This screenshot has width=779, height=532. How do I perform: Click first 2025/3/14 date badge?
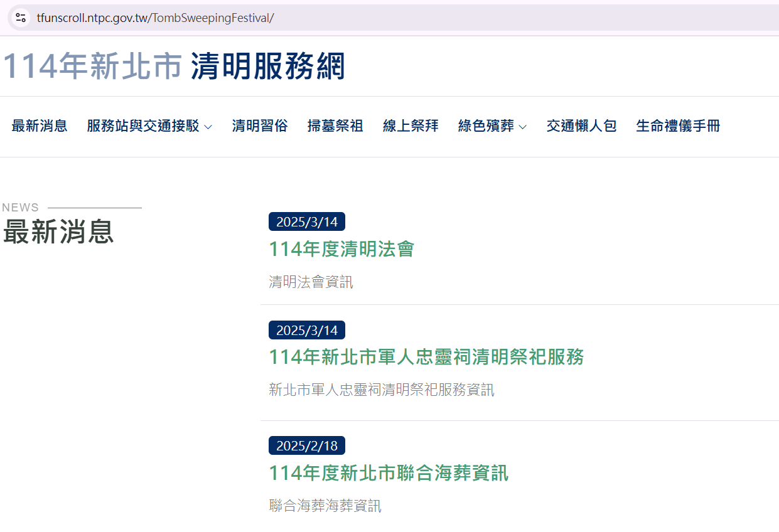tap(307, 222)
